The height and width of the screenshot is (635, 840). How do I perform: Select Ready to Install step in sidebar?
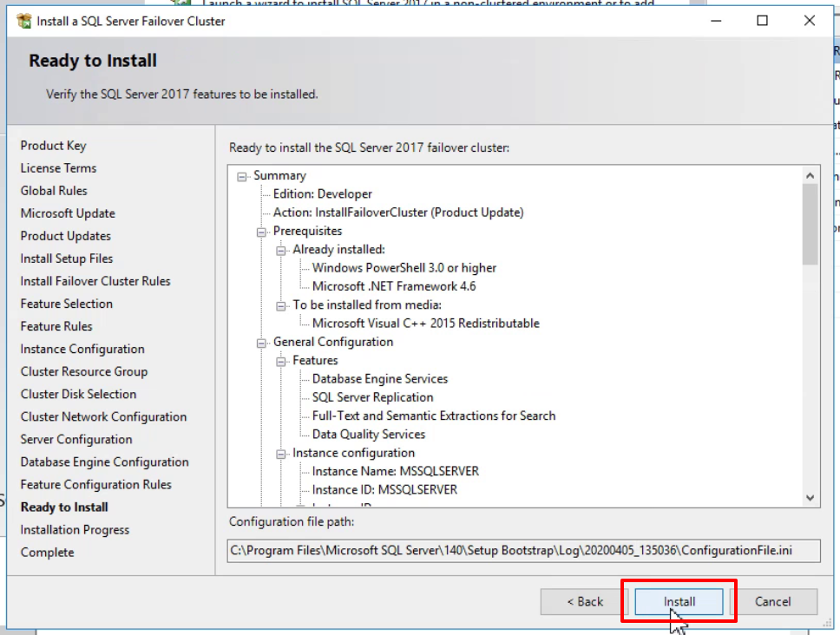[64, 507]
